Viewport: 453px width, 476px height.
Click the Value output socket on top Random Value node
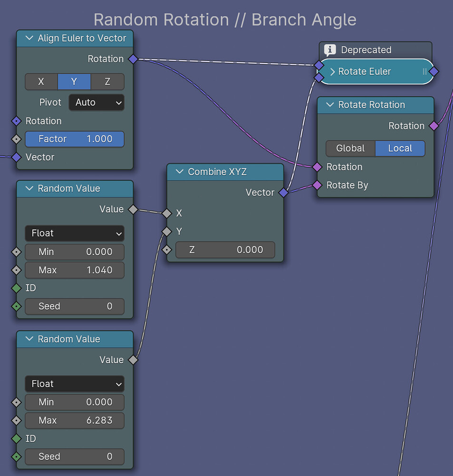pyautogui.click(x=133, y=209)
